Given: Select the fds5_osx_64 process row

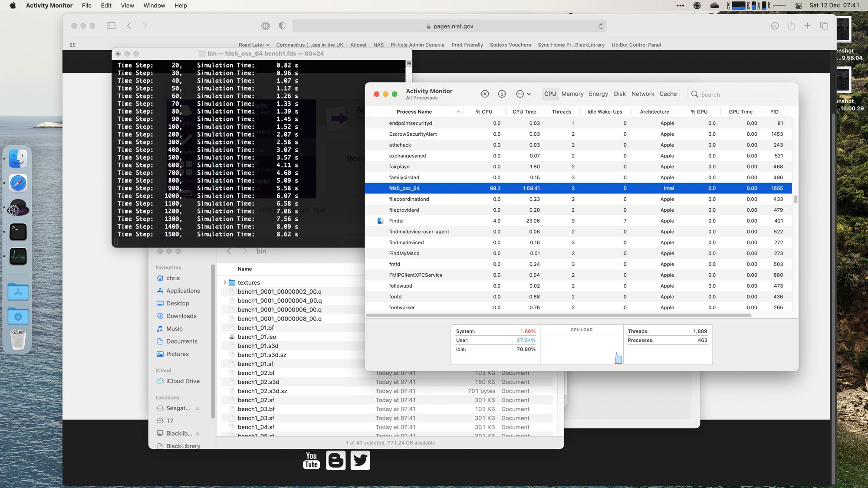Looking at the screenshot, I should pyautogui.click(x=578, y=188).
